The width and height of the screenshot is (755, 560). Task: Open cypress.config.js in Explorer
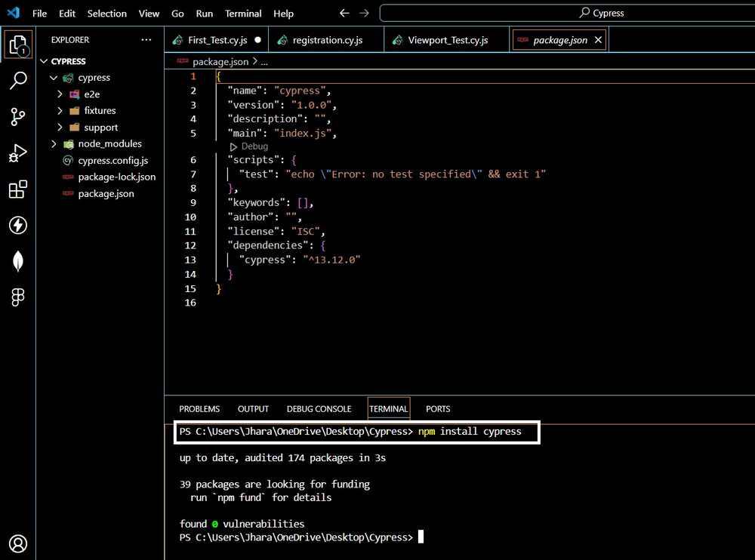[x=112, y=160]
